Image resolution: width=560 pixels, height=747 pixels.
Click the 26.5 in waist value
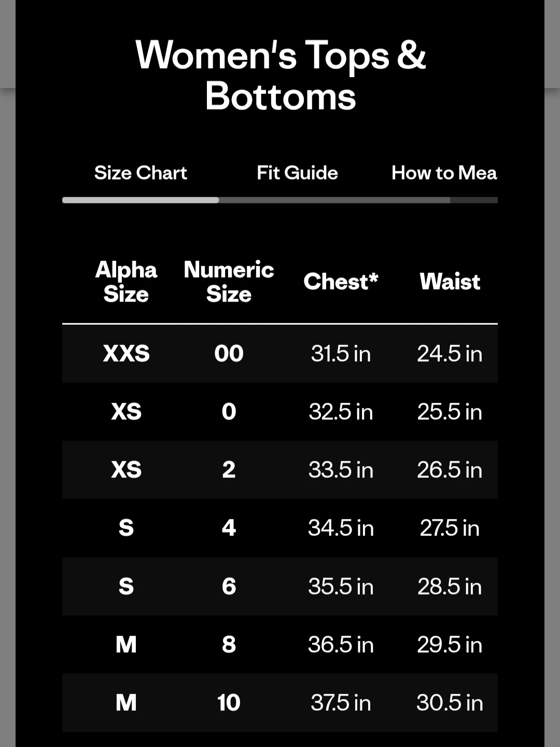coord(450,470)
